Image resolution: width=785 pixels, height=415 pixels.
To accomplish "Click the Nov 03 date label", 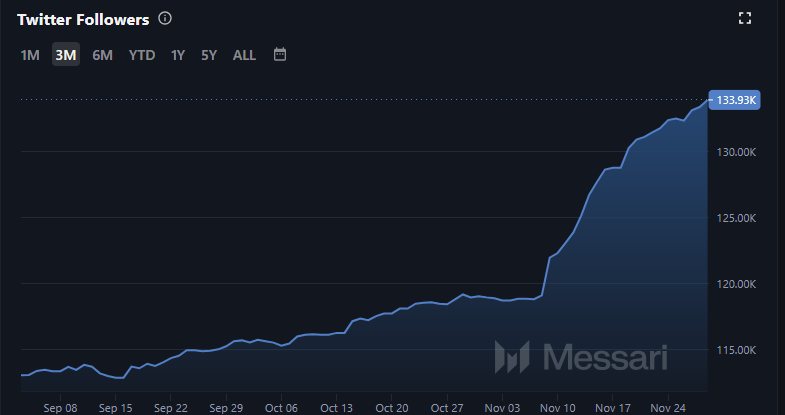I will pos(502,408).
